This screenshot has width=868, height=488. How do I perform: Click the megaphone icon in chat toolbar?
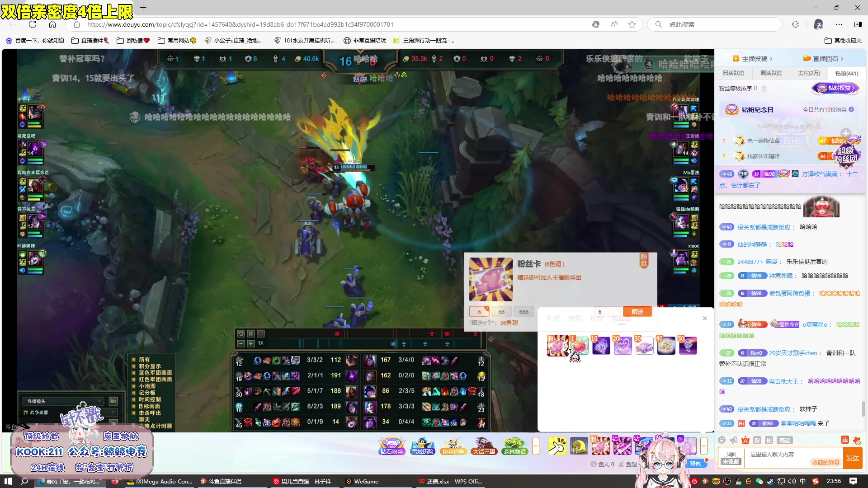pyautogui.click(x=734, y=440)
